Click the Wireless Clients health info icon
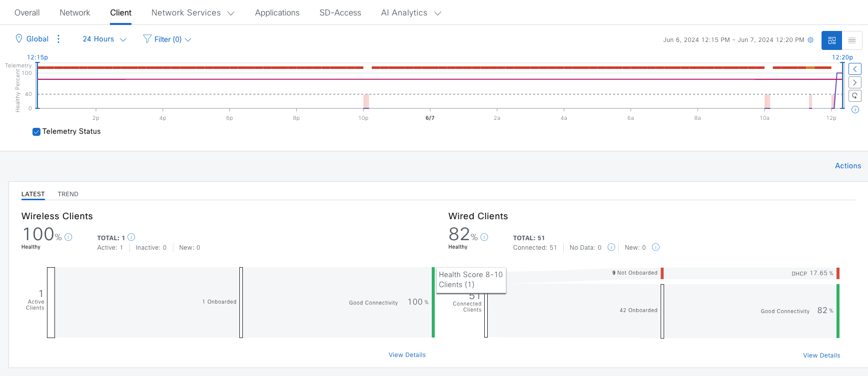This screenshot has width=868, height=376. pos(68,237)
